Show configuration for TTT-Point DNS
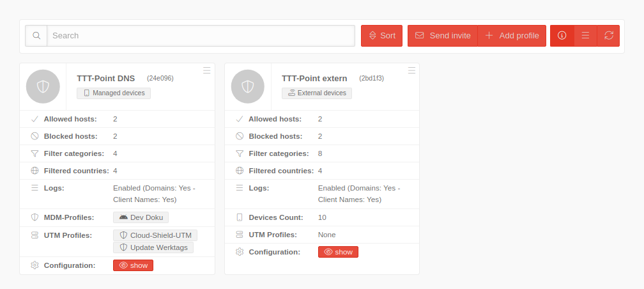This screenshot has width=644, height=289. click(x=133, y=265)
